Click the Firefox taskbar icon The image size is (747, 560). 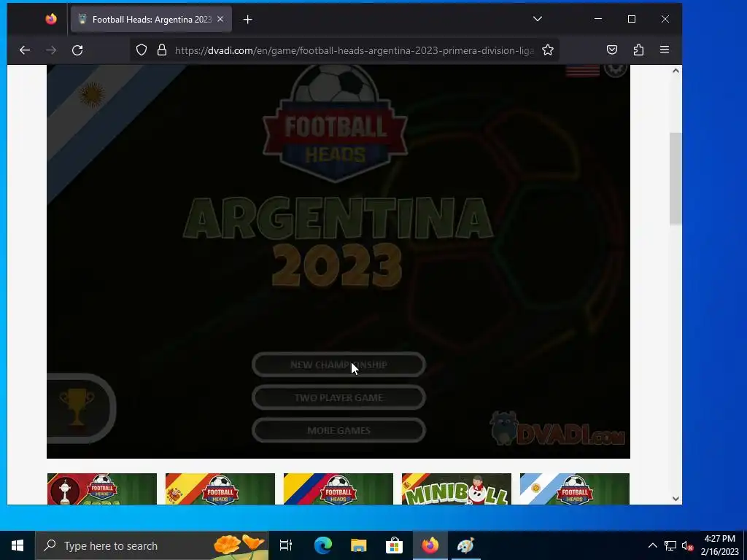pyautogui.click(x=430, y=545)
